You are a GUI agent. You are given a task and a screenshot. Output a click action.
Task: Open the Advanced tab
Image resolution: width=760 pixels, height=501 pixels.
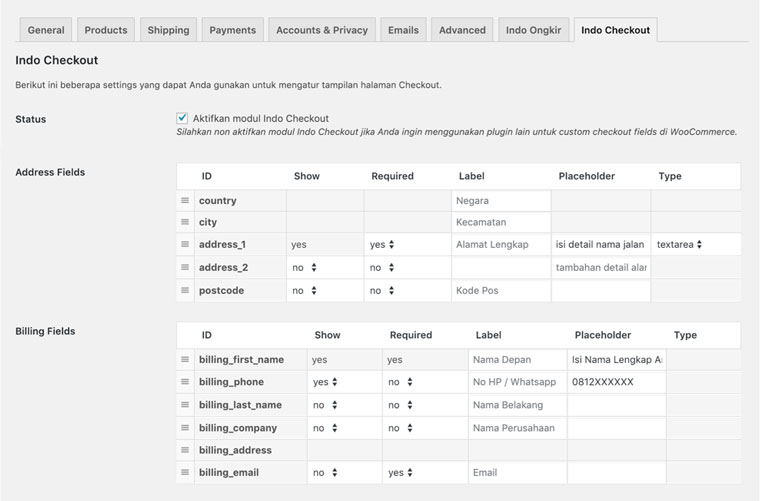pos(462,30)
